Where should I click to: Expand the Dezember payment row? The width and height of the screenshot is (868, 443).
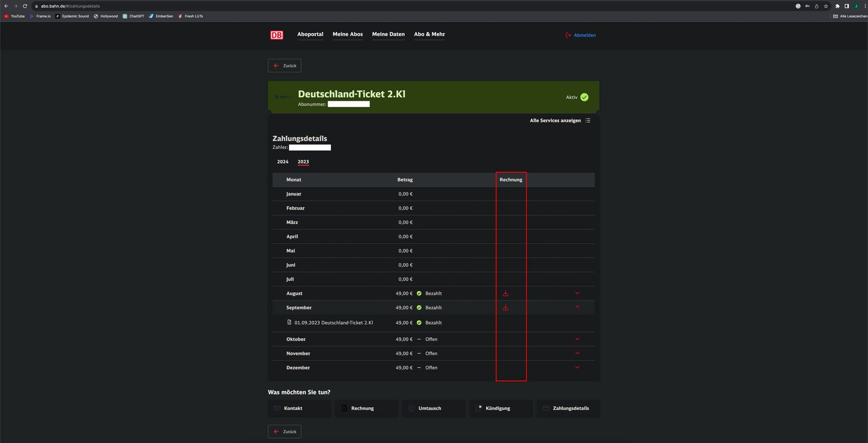point(577,368)
